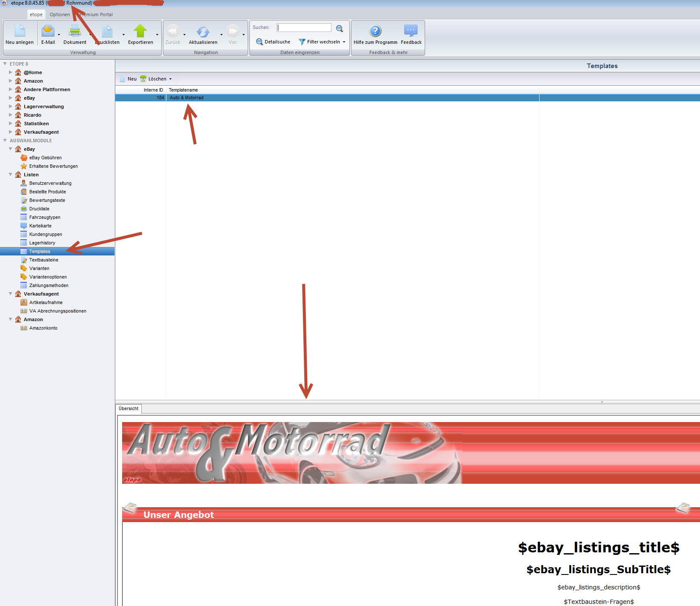Refresh data with the Aktualisieren icon
700x606 pixels.
click(203, 32)
